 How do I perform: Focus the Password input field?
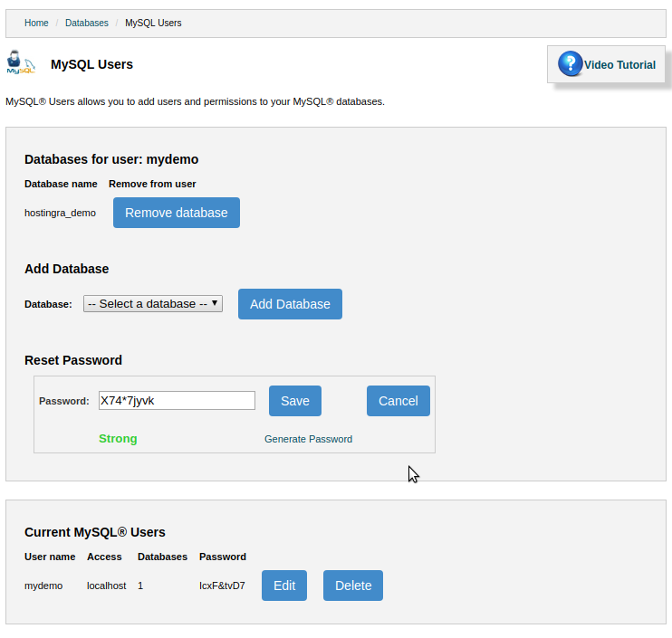[x=177, y=401]
